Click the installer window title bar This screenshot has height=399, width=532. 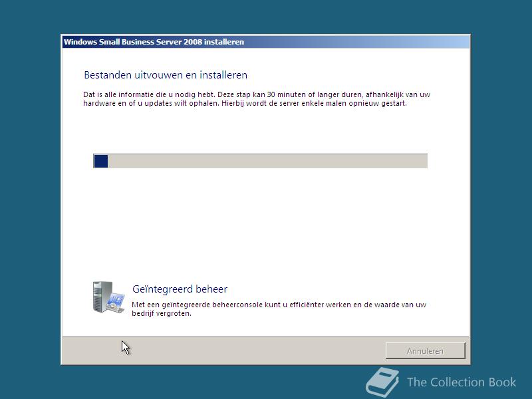pos(266,42)
